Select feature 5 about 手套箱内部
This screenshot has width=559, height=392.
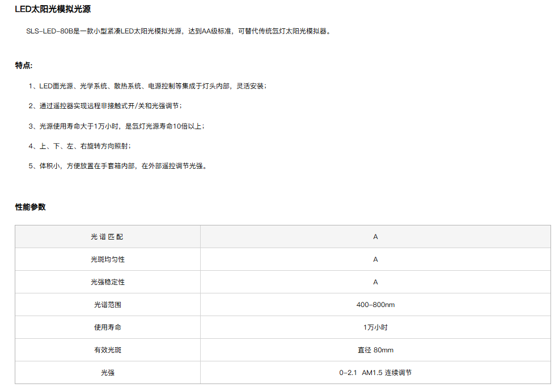click(118, 166)
